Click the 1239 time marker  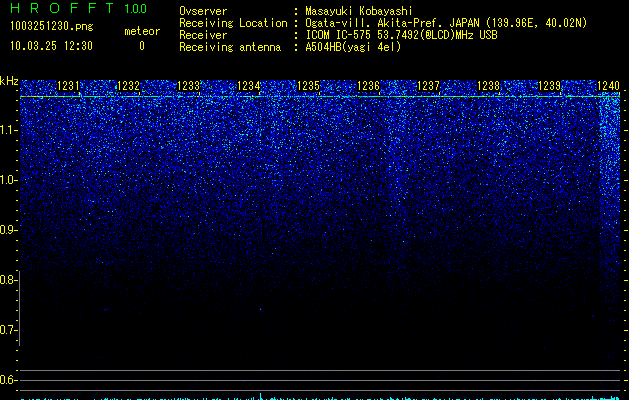(549, 86)
